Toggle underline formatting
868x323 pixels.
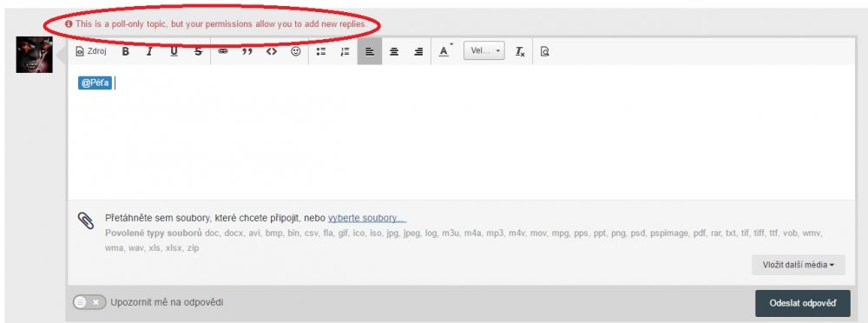[x=174, y=51]
